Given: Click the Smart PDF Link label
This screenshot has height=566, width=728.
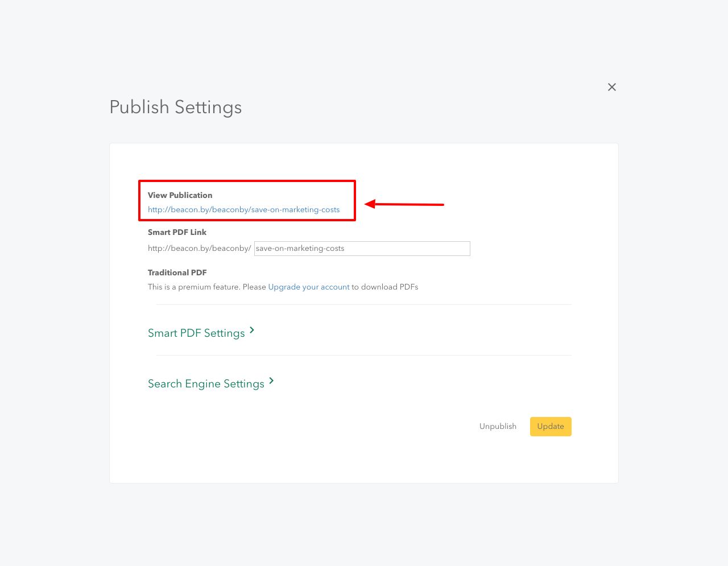Looking at the screenshot, I should click(177, 232).
